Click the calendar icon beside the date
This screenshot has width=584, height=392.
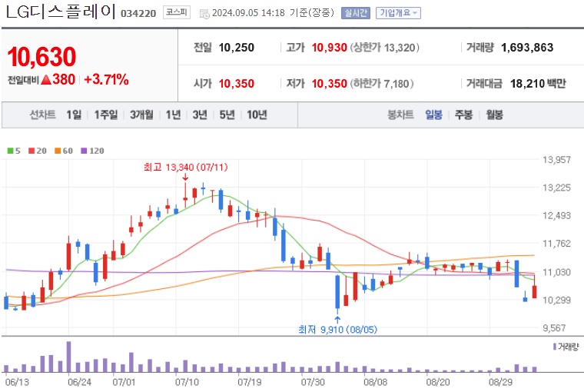tap(204, 14)
